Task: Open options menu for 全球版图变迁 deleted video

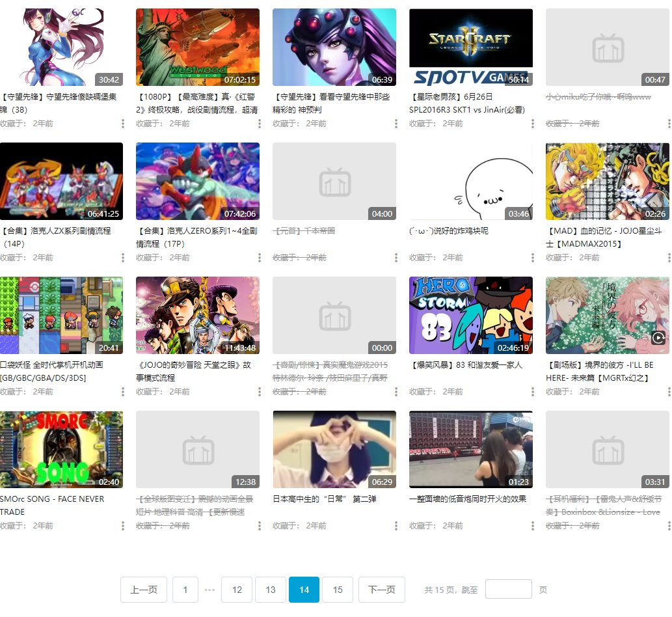Action: click(x=260, y=526)
